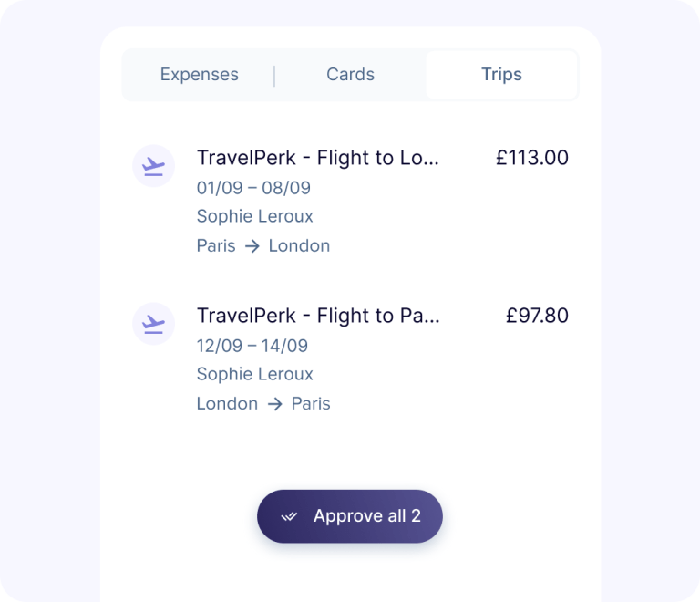Open the TravelPerk Flight to Paris entry
The height and width of the screenshot is (602, 700).
pos(318,316)
